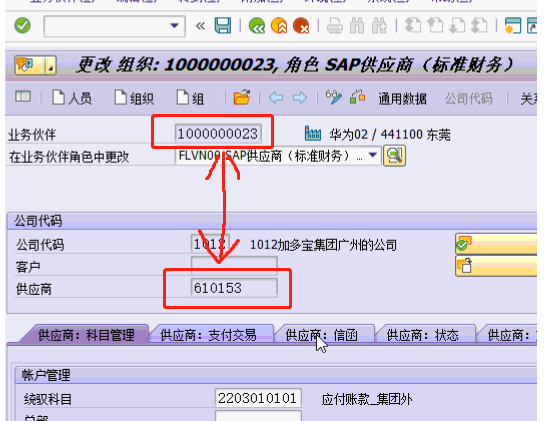Click the company code checkmark button
544x421 pixels.
[496, 244]
